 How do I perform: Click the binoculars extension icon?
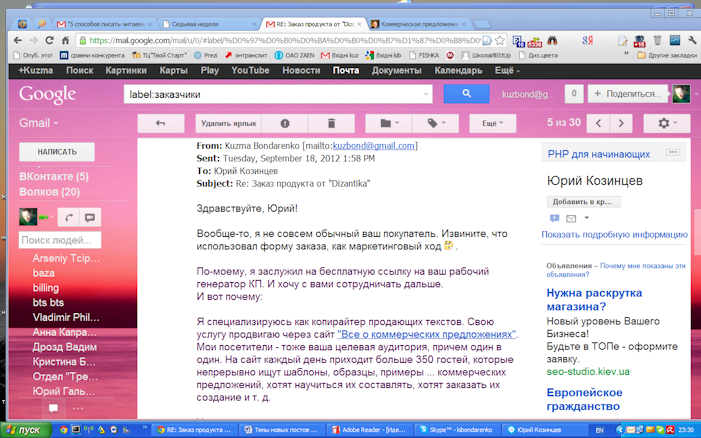(553, 40)
